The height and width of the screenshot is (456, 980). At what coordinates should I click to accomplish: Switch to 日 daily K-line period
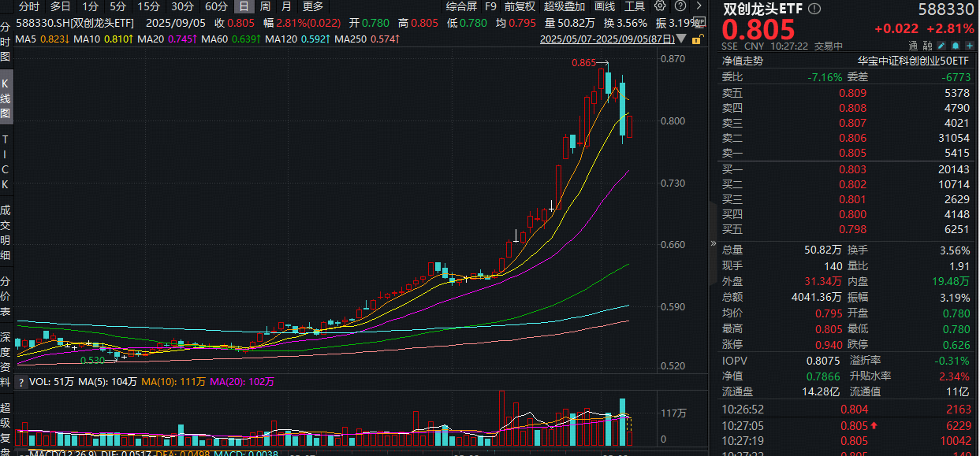click(244, 6)
